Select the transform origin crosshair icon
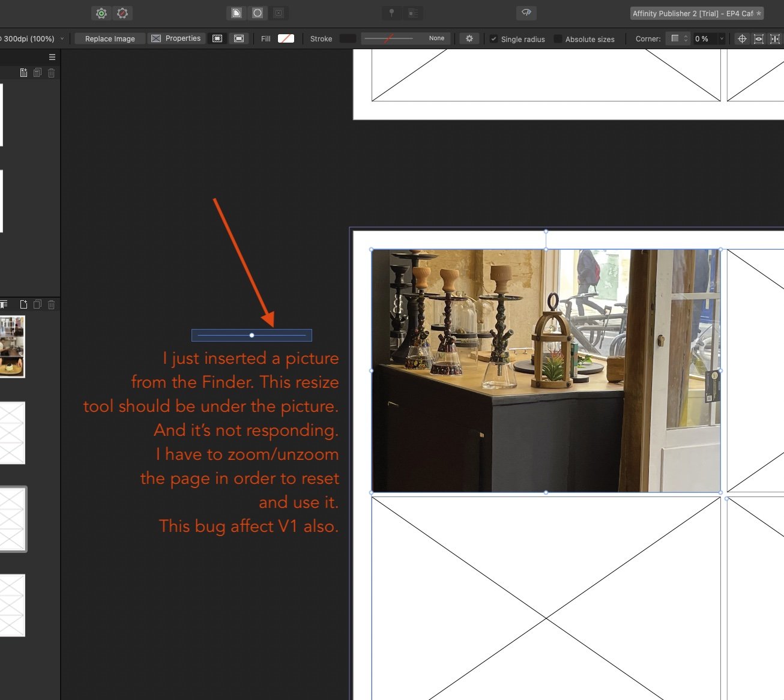 741,38
